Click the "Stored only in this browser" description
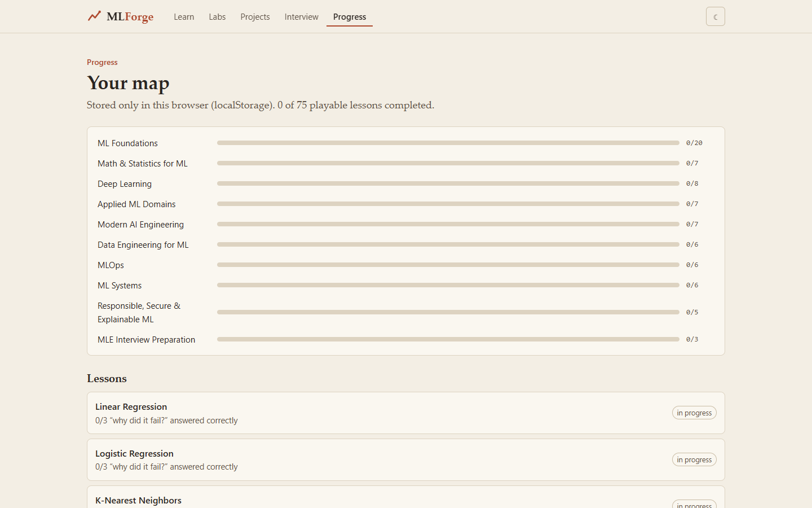Screen dimensions: 812x508 click(x=261, y=105)
